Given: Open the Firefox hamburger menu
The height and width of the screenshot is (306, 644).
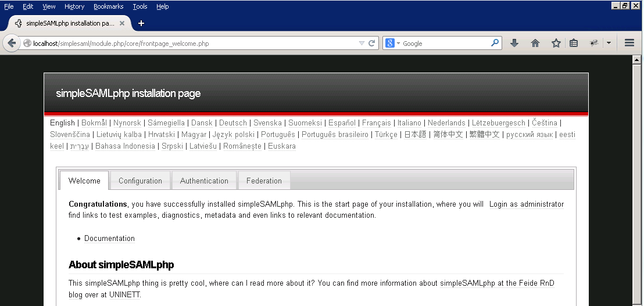Looking at the screenshot, I should click(x=629, y=43).
